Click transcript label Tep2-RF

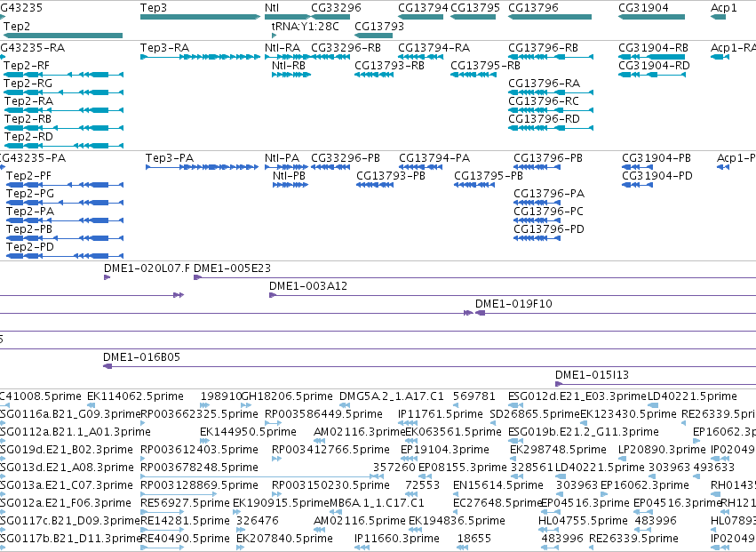coord(27,66)
